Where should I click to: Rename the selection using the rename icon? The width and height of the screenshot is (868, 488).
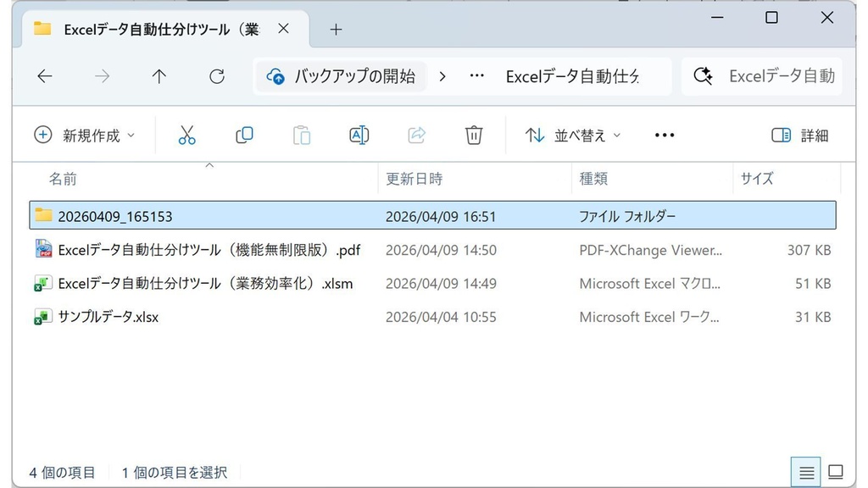click(359, 135)
